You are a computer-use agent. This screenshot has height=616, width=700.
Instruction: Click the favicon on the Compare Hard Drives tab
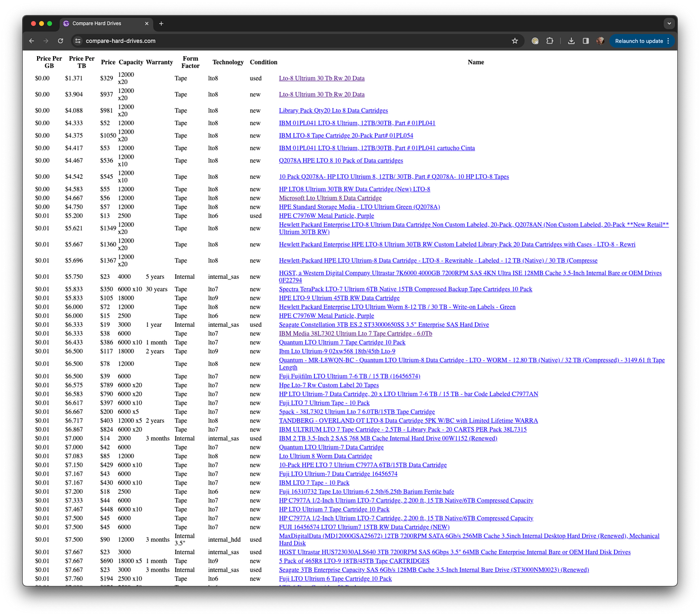[x=66, y=23]
